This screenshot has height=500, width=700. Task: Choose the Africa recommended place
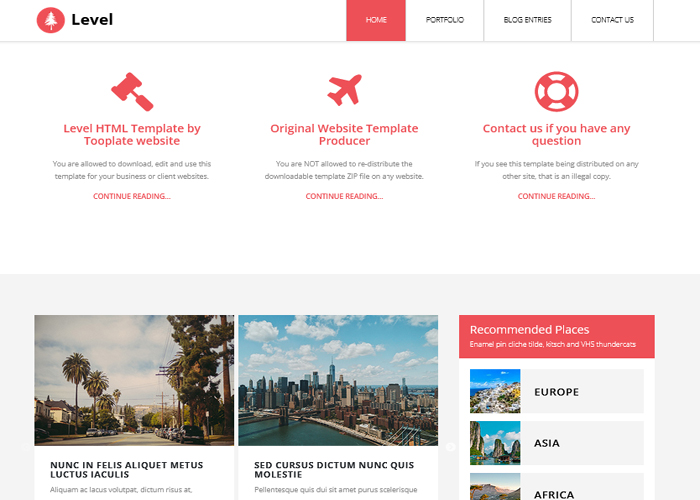click(557, 487)
